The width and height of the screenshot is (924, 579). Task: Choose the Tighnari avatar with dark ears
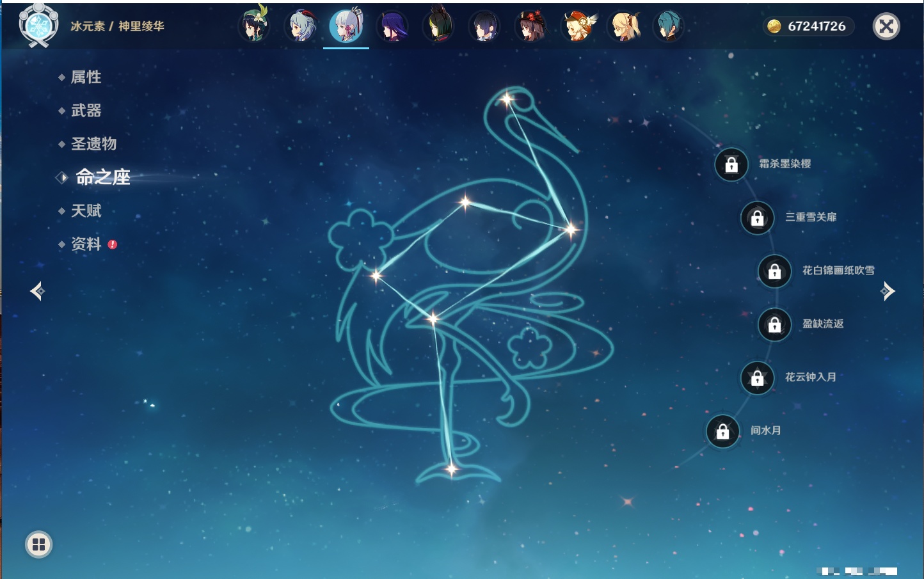tap(438, 26)
